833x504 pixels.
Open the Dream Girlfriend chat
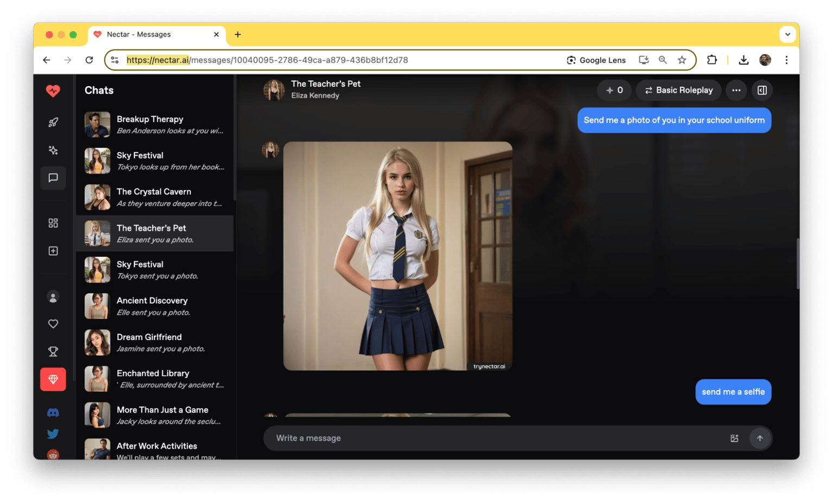pyautogui.click(x=155, y=343)
